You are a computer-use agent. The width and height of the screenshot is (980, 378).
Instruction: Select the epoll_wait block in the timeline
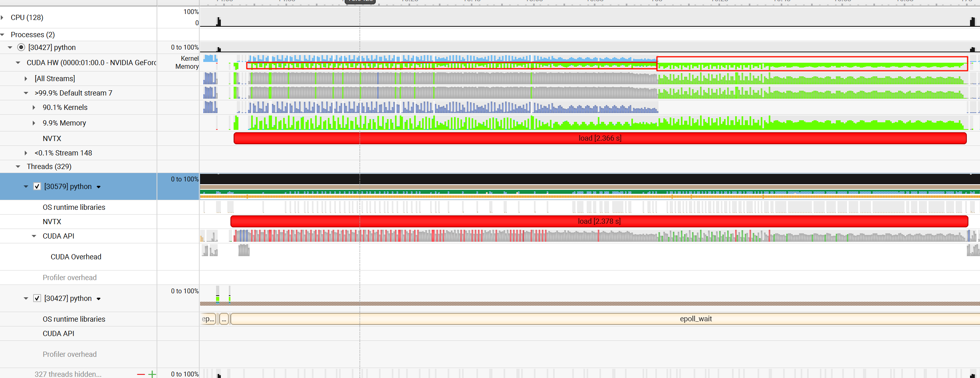(x=696, y=319)
